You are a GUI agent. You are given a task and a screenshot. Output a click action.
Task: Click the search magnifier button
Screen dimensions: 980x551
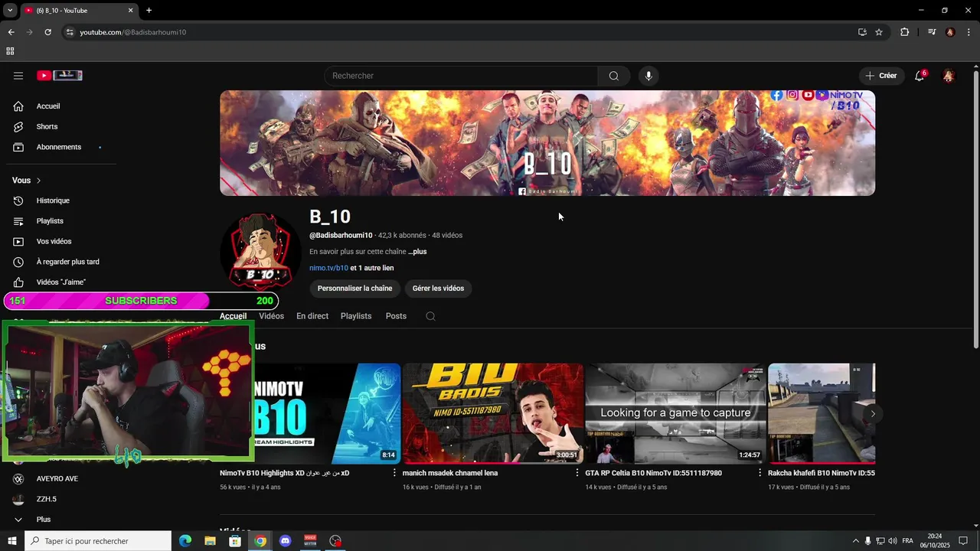coord(614,76)
